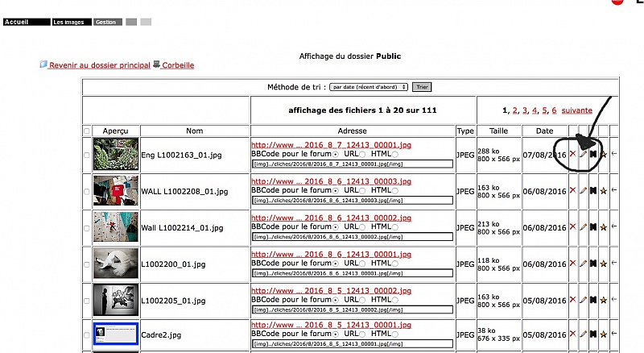Click black flag icon in first file row
The width and height of the screenshot is (644, 353).
pyautogui.click(x=593, y=154)
